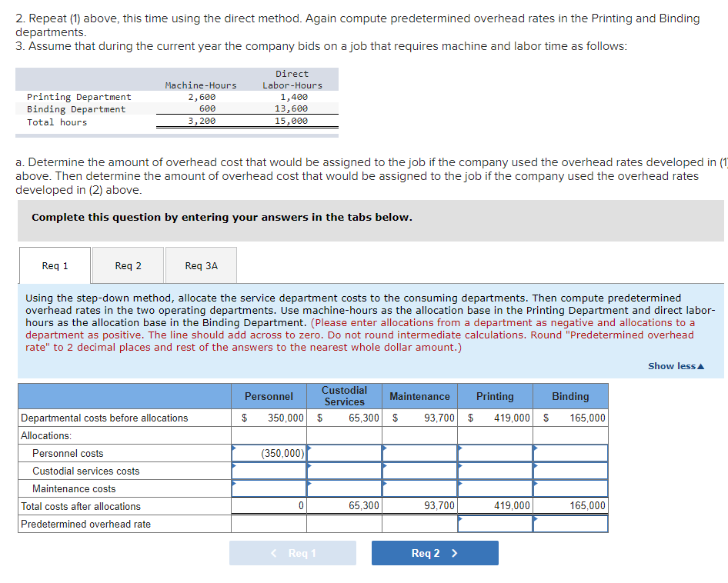Click the Maintenance column header

(419, 396)
